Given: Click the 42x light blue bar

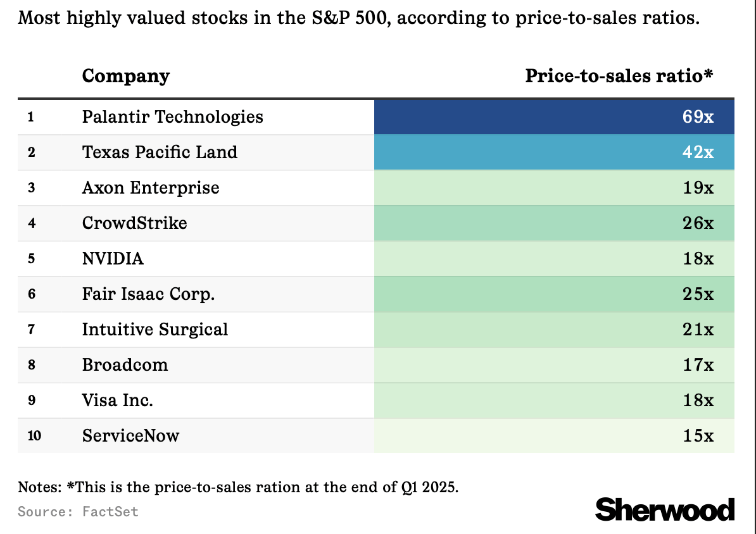Looking at the screenshot, I should pos(554,152).
